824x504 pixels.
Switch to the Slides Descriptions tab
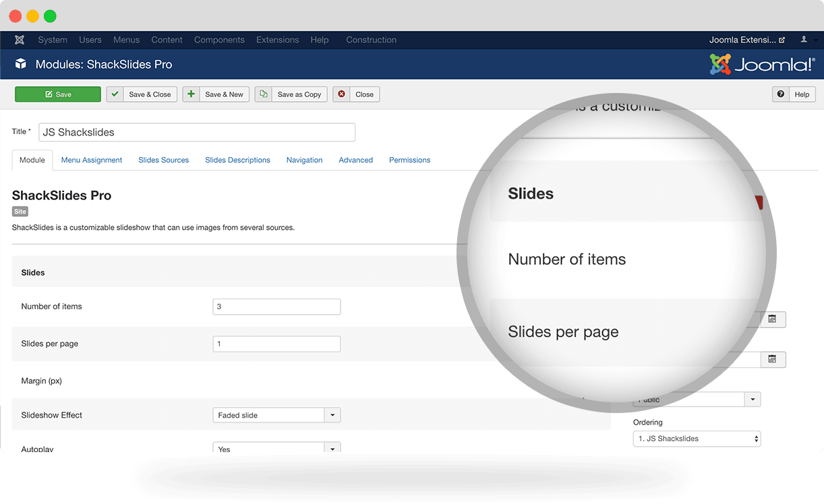coord(238,160)
